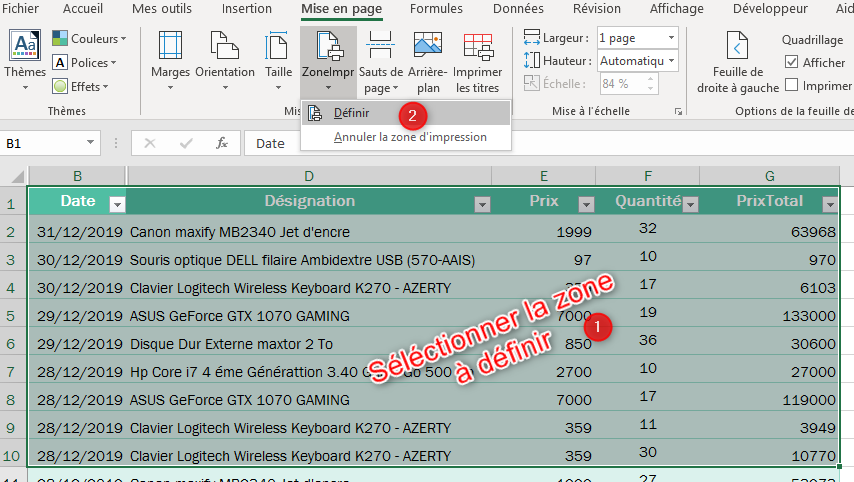Open the Date column filter dropdown
This screenshot has width=854, height=482.
pyautogui.click(x=117, y=204)
